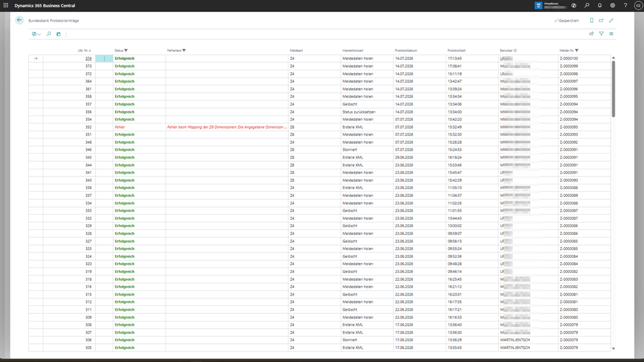The height and width of the screenshot is (362, 644).
Task: Go back using the back arrow
Action: pos(20,20)
